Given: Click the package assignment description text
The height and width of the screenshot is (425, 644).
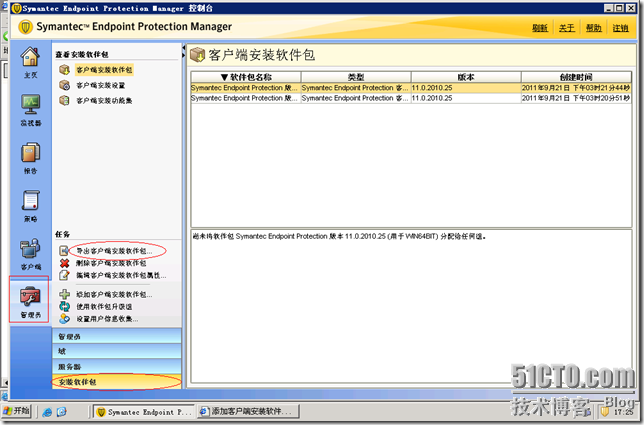Looking at the screenshot, I should pos(339,237).
